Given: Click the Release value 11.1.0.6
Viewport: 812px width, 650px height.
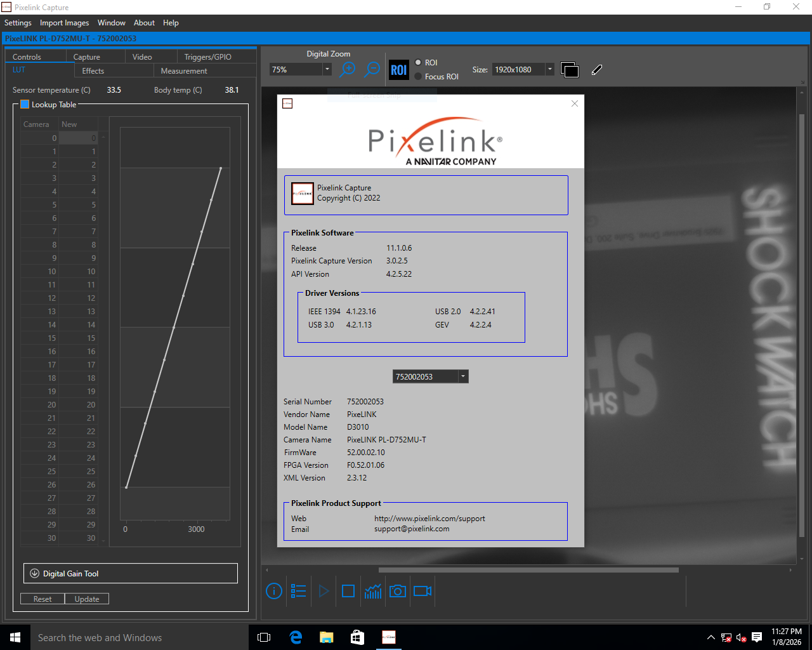Looking at the screenshot, I should coord(399,248).
